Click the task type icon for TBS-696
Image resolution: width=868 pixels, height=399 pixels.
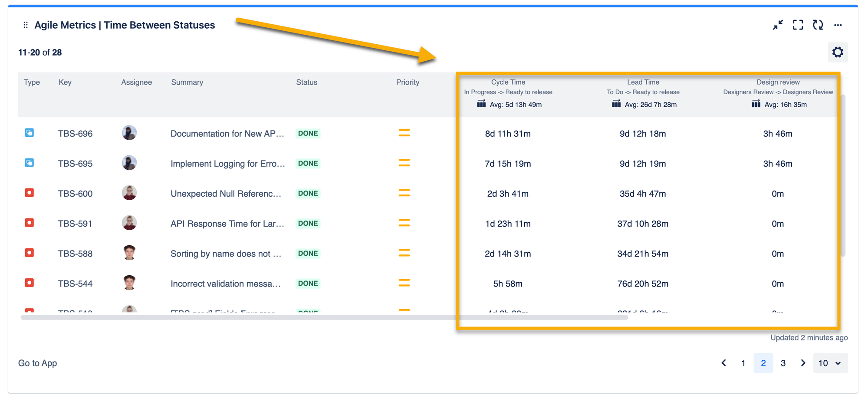tap(30, 133)
